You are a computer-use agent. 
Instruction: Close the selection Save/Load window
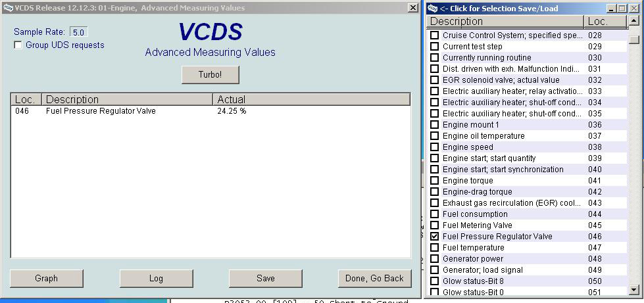coord(633,8)
